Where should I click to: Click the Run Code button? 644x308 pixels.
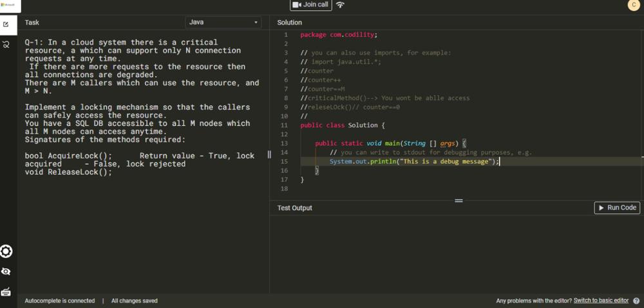[618, 208]
